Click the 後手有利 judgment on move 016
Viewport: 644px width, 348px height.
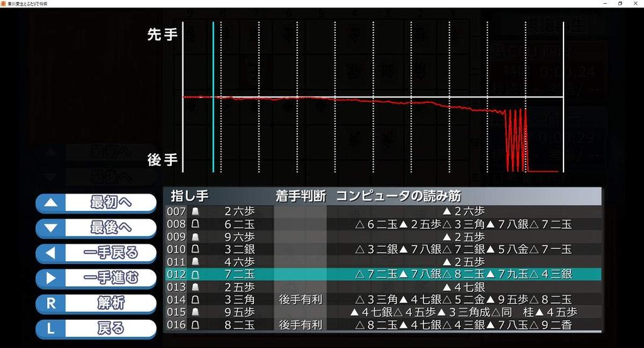pos(300,325)
